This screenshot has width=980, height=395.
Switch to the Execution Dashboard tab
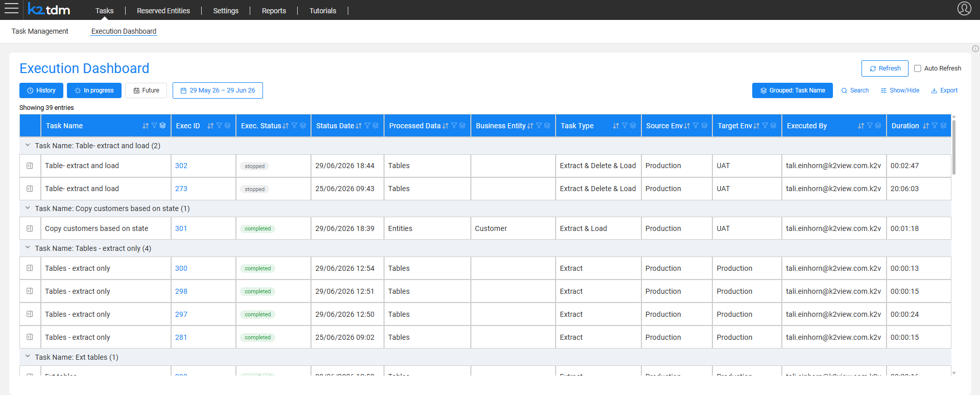click(x=124, y=31)
